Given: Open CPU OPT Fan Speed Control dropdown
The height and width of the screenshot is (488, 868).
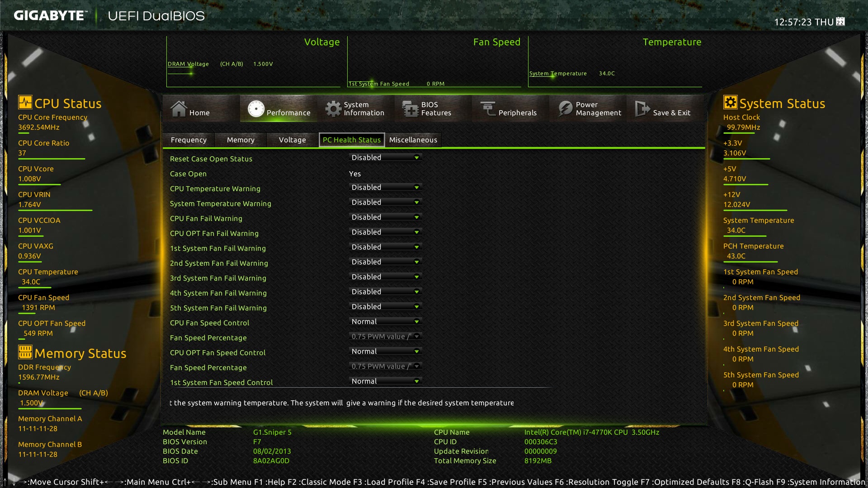Looking at the screenshot, I should (386, 351).
